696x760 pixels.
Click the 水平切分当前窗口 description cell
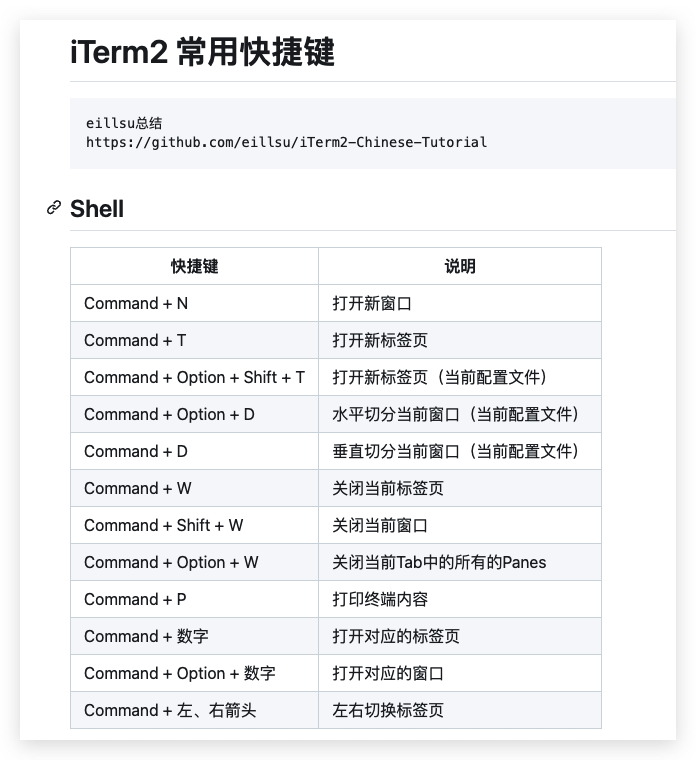460,414
